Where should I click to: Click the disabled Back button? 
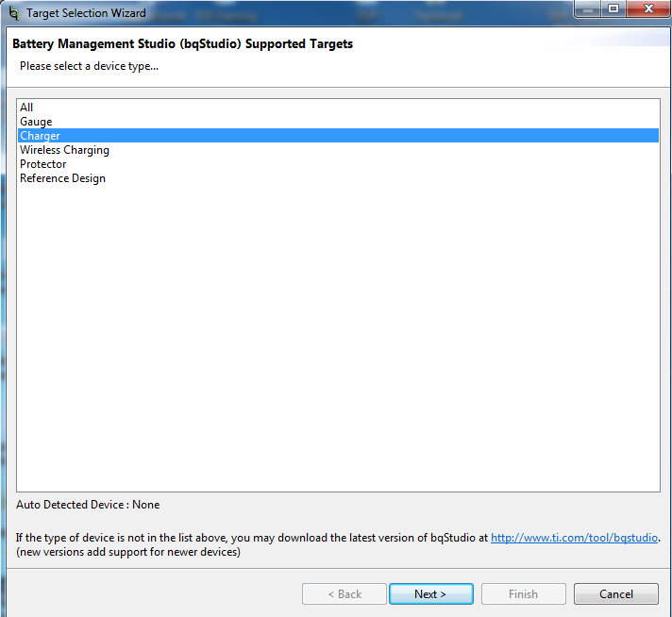click(x=344, y=593)
